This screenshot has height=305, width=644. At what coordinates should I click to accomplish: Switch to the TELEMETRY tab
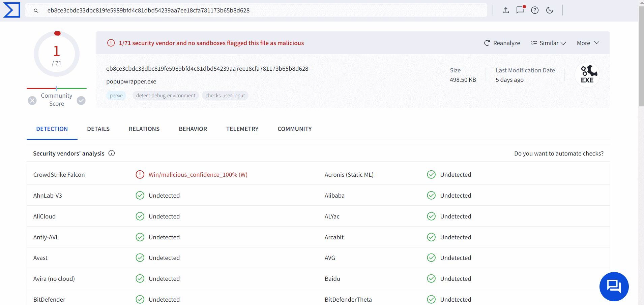point(242,129)
